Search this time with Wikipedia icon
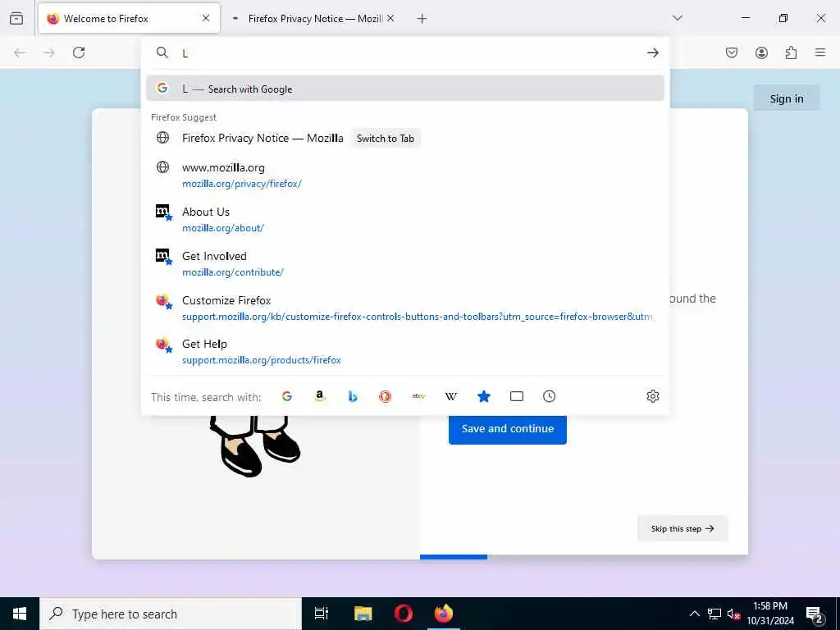 click(x=451, y=396)
